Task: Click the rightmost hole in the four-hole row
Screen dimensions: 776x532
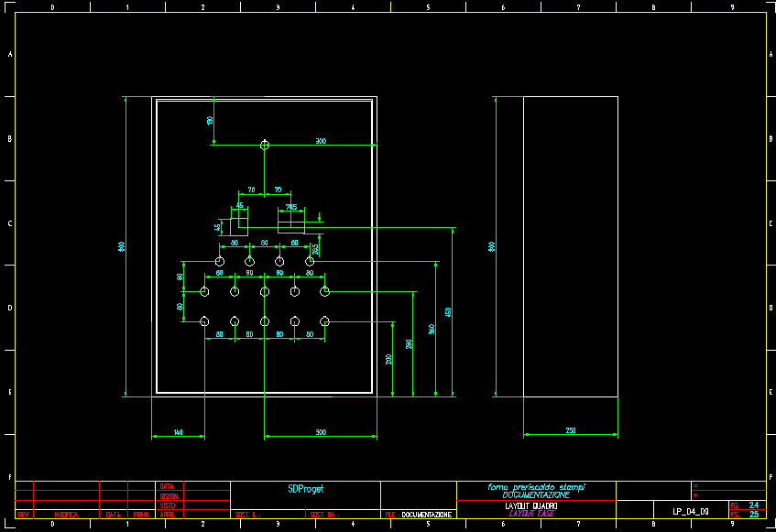Action: (310, 262)
